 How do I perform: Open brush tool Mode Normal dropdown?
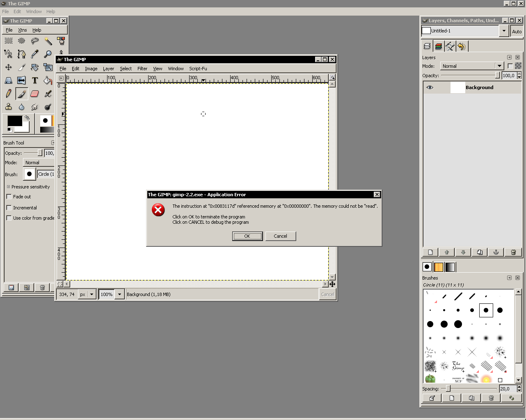tap(39, 163)
